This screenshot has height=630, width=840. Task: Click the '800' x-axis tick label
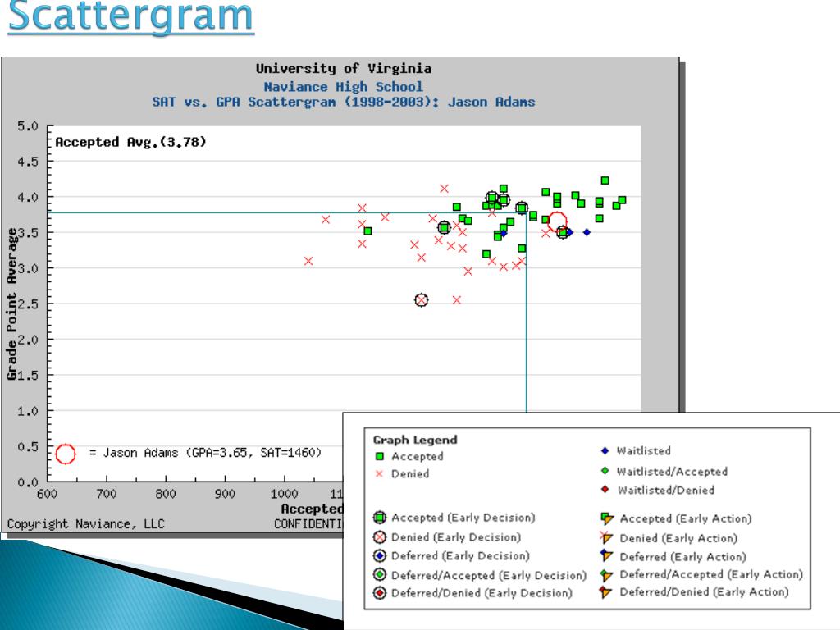point(166,494)
